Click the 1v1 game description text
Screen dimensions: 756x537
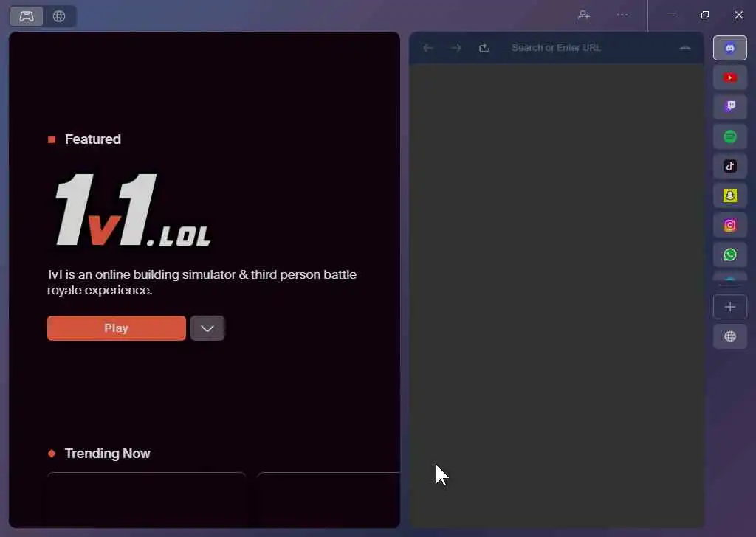pos(202,283)
